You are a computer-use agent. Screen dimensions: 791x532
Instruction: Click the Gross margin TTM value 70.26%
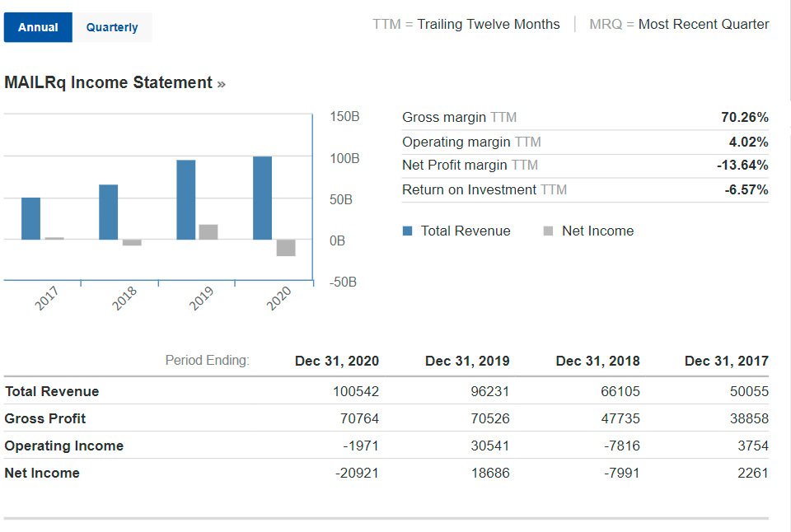coord(744,118)
